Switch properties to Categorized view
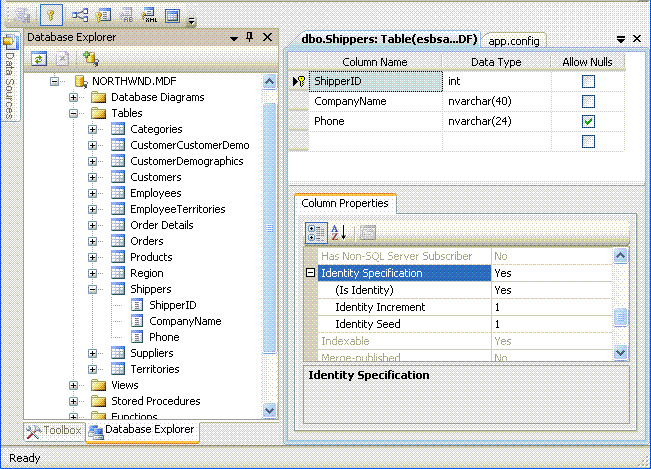The image size is (651, 469). point(316,233)
